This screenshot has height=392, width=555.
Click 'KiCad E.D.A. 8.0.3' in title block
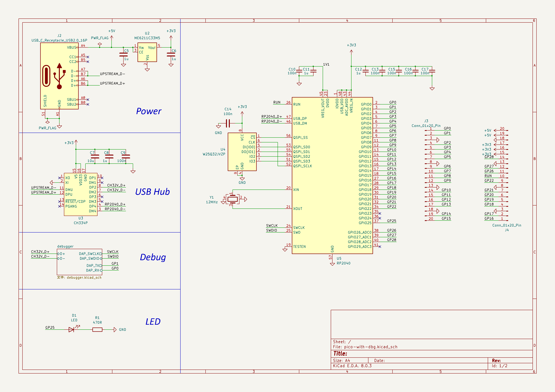[x=352, y=366]
